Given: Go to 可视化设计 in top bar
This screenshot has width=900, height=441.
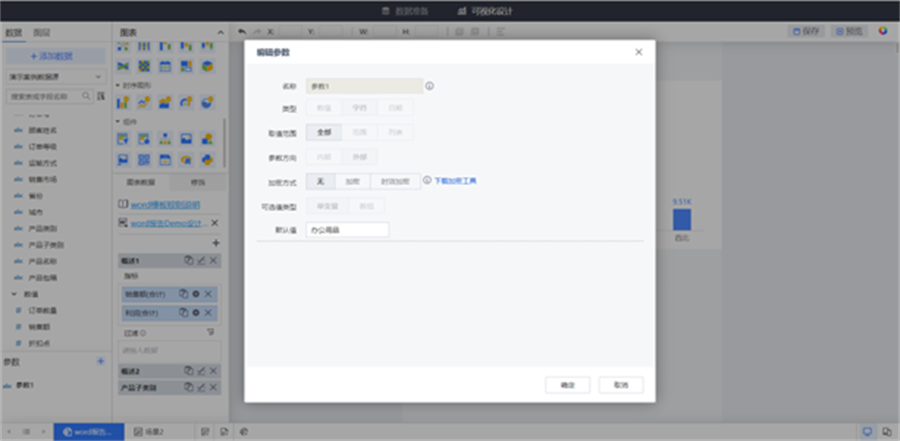Looking at the screenshot, I should (485, 11).
